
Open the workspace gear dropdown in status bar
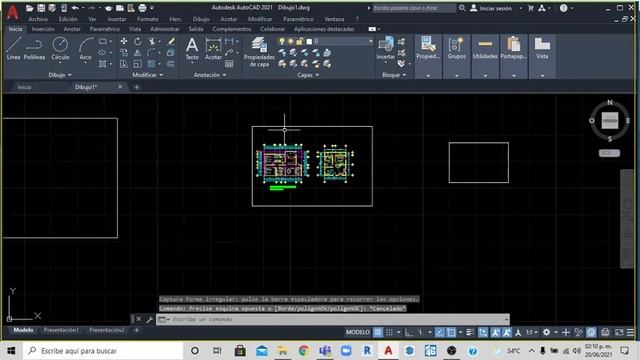tap(556, 333)
